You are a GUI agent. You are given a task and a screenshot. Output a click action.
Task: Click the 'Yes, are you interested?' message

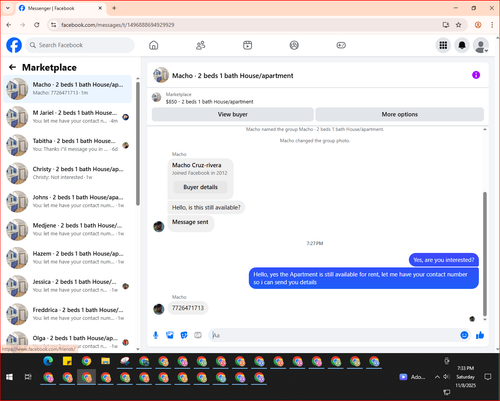(x=444, y=260)
